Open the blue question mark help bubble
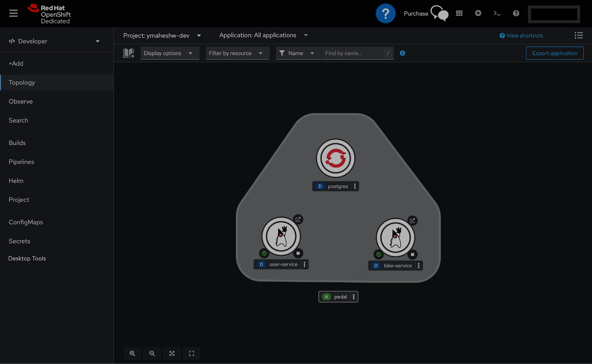This screenshot has height=364, width=592. pos(386,14)
